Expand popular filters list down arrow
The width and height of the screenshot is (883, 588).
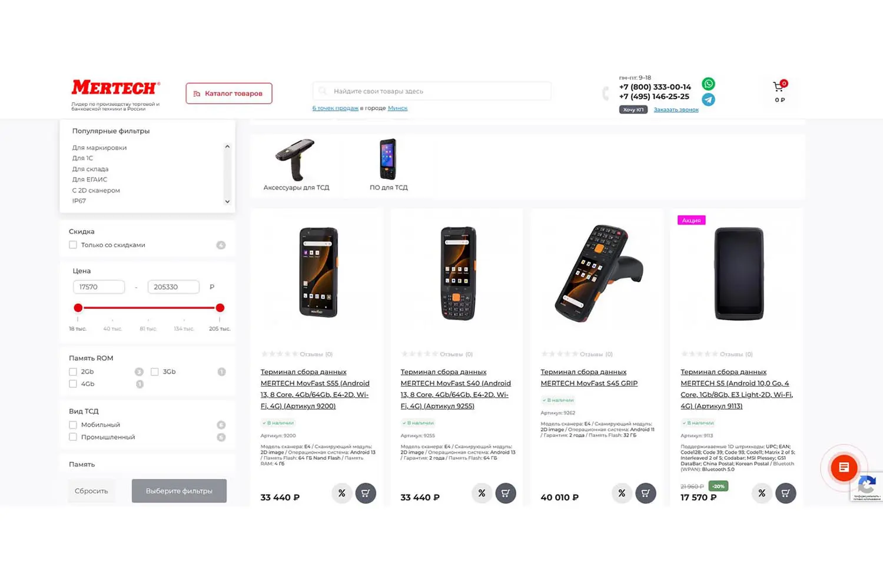(227, 201)
